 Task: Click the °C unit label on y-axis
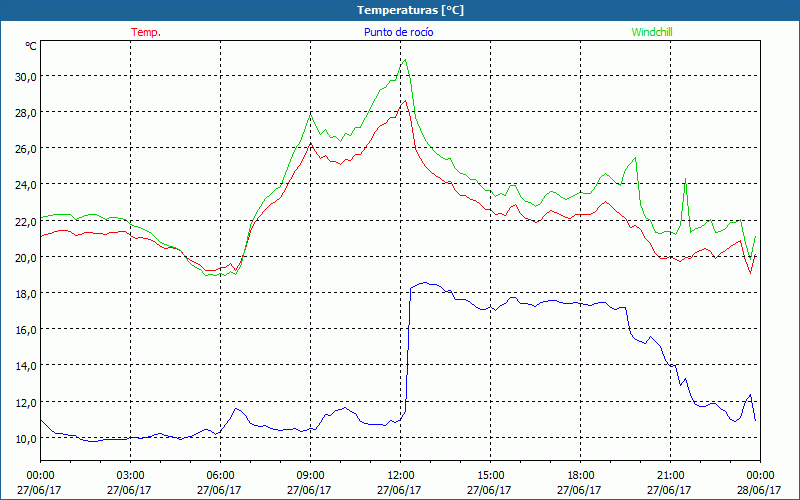(x=31, y=46)
